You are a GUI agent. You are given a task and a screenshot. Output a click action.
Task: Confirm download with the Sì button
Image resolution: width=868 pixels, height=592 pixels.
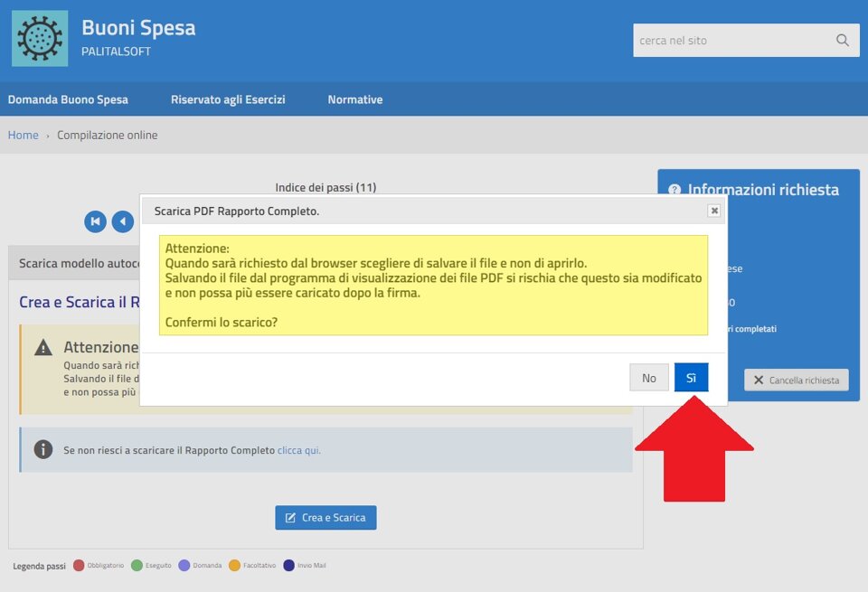pyautogui.click(x=691, y=378)
